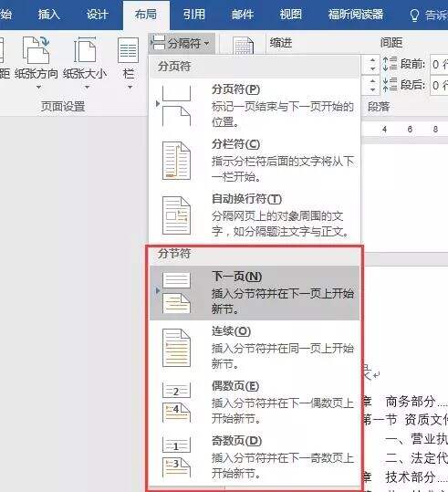Click the lightbulb tell-me icon
448x492 pixels.
[414, 15]
